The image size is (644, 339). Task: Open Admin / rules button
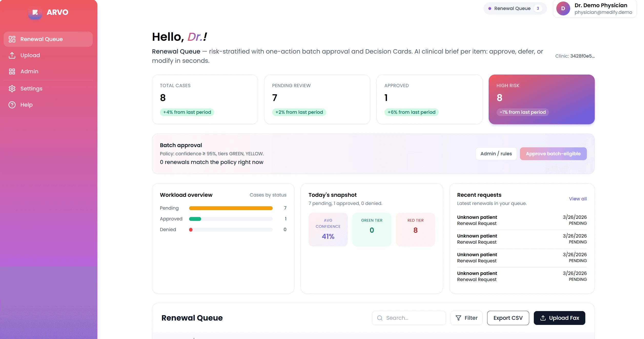496,154
